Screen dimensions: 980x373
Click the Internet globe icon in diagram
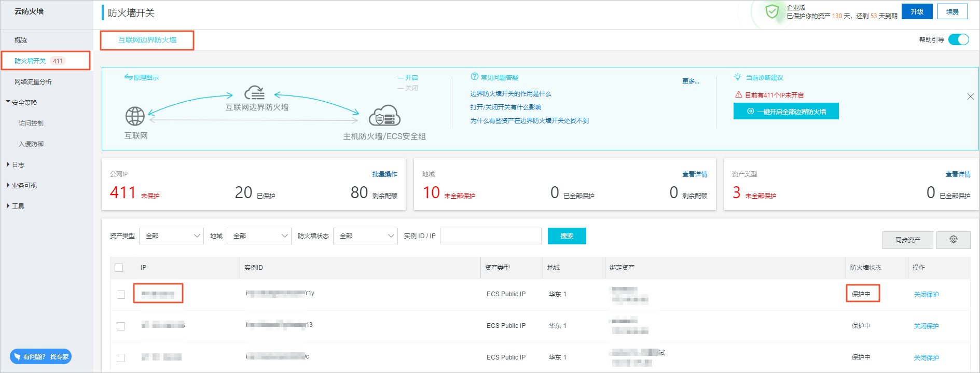point(135,116)
